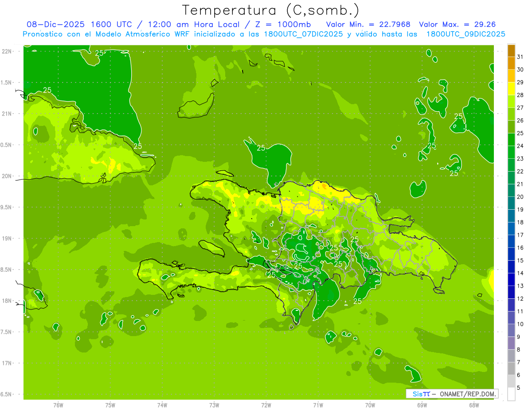Click the "68W" longitude label

point(474,405)
